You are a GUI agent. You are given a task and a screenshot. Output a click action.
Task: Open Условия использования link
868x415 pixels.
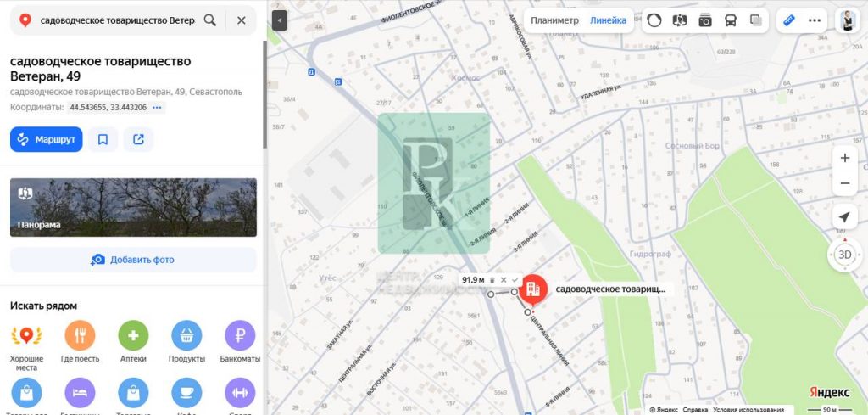coord(748,410)
